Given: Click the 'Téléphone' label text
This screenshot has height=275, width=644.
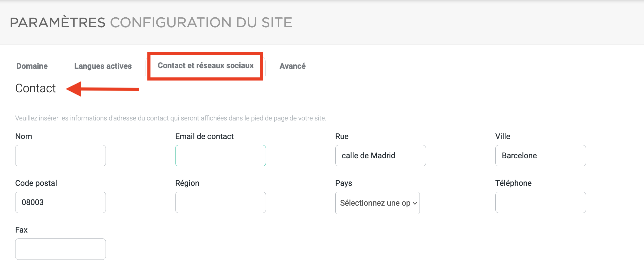Looking at the screenshot, I should [x=513, y=183].
